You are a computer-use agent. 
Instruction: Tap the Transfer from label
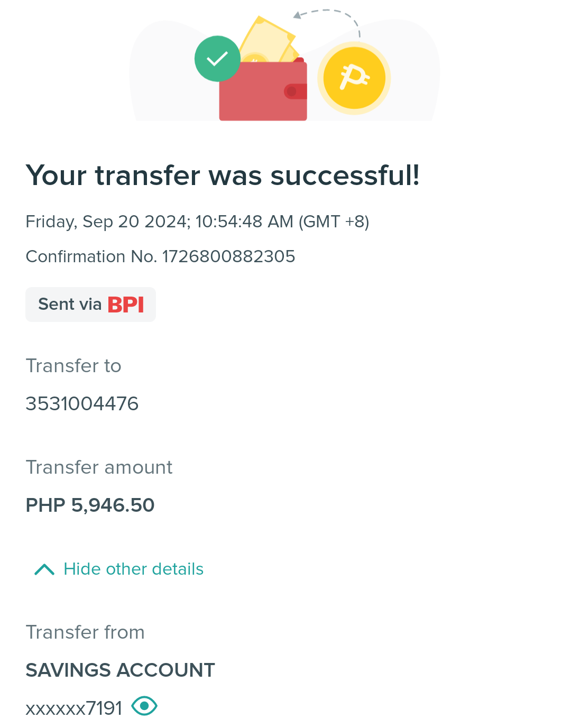(85, 632)
